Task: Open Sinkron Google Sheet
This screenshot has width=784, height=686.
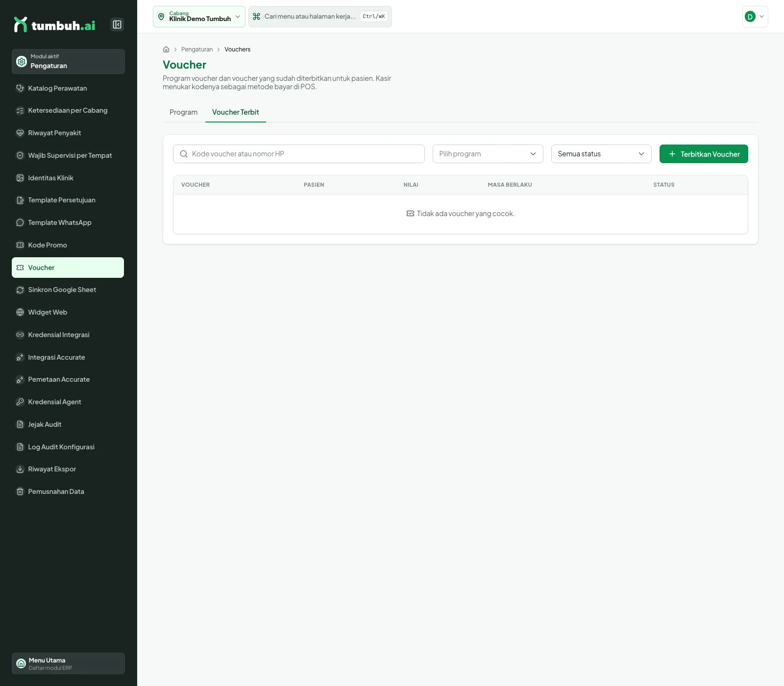Action: (68, 290)
